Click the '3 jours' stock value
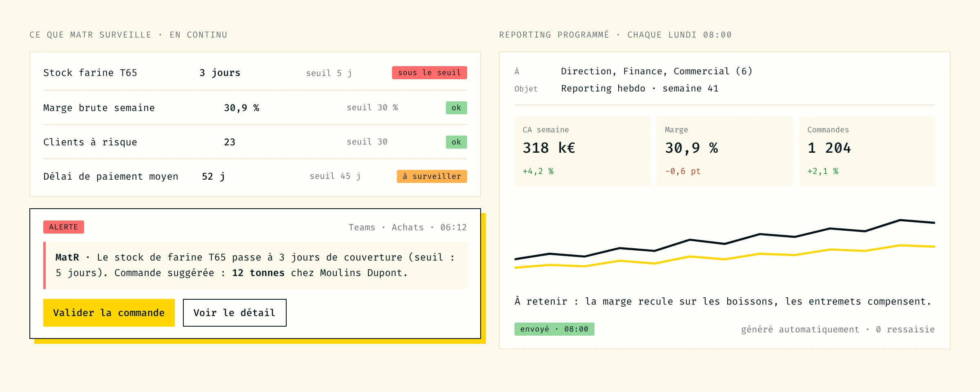 (220, 73)
